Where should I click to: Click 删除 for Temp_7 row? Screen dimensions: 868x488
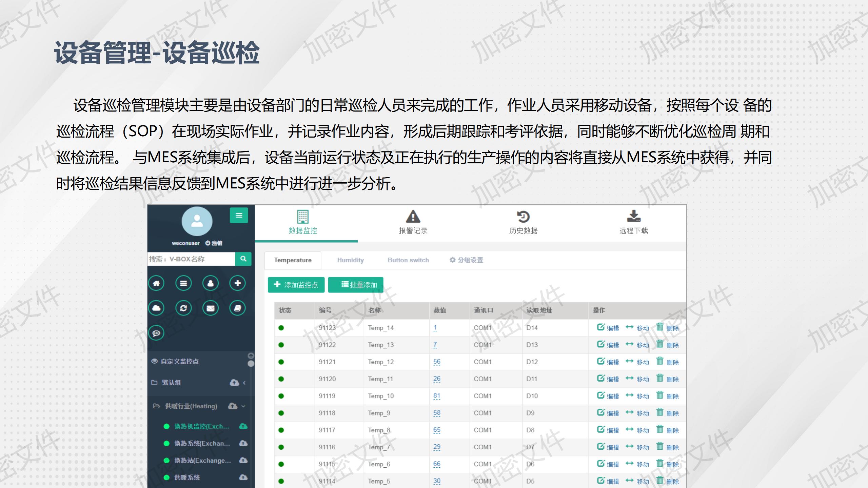(x=673, y=447)
